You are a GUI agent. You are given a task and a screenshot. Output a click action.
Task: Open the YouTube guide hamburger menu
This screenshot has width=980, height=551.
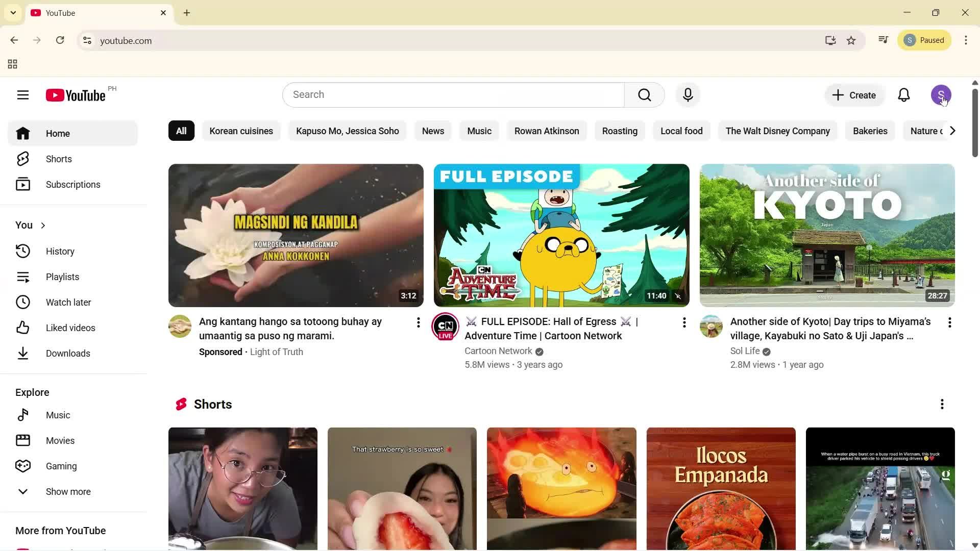[23, 95]
